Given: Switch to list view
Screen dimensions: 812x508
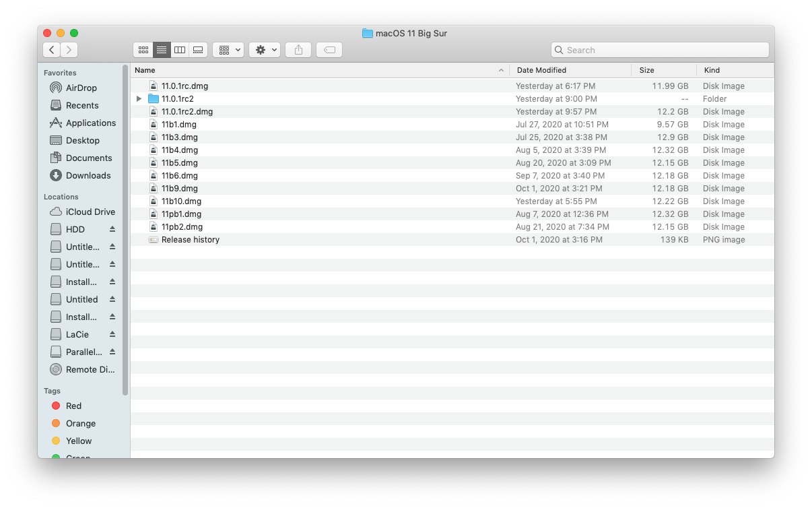Looking at the screenshot, I should [162, 50].
